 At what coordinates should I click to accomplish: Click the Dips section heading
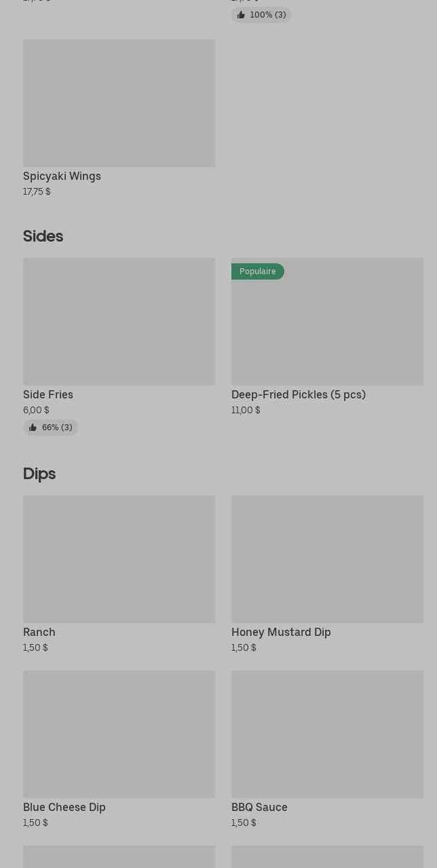tap(39, 474)
